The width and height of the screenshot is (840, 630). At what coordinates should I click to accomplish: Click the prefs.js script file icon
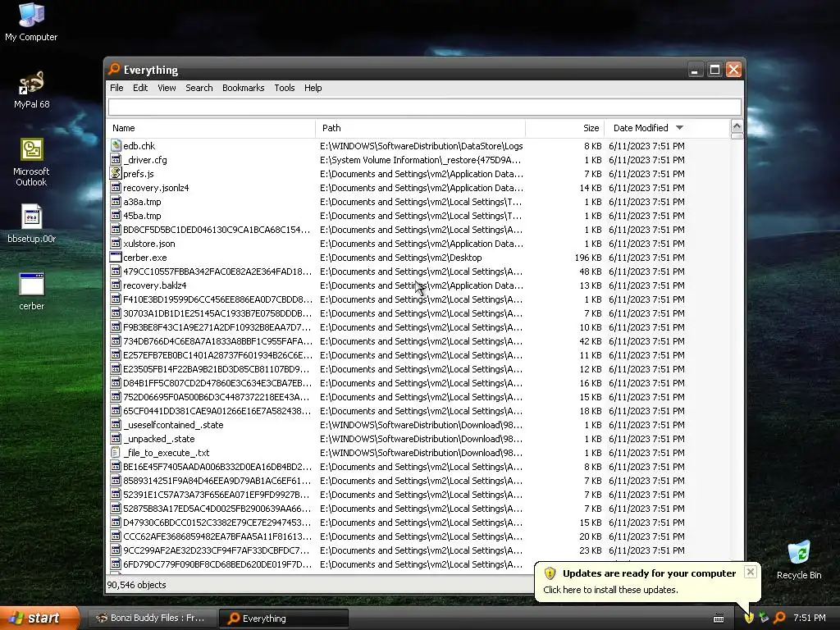pos(116,174)
